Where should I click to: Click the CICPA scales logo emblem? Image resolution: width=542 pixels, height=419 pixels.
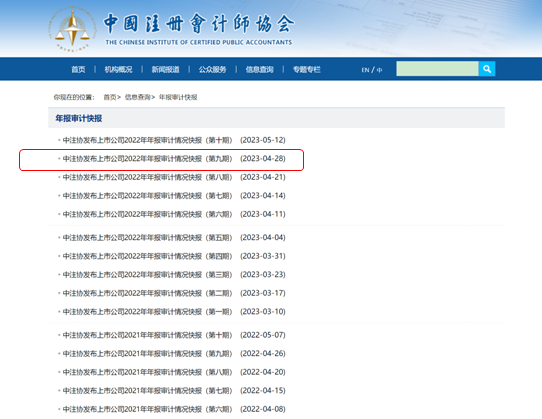72,29
